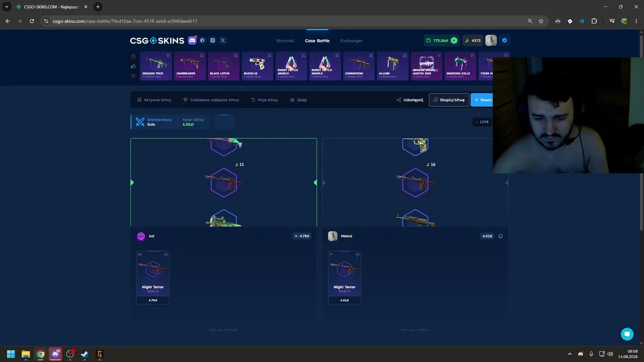Show recent drops with the clock icon

pos(133,56)
